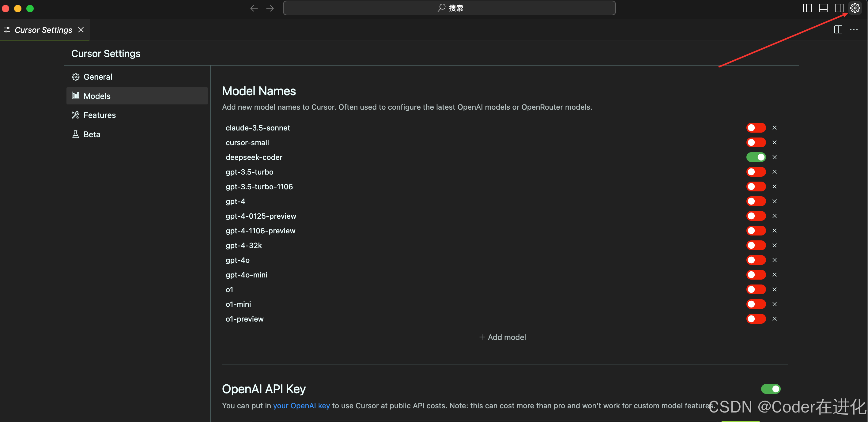Viewport: 868px width, 422px height.
Task: Open settings via top-right gear icon
Action: pos(855,8)
